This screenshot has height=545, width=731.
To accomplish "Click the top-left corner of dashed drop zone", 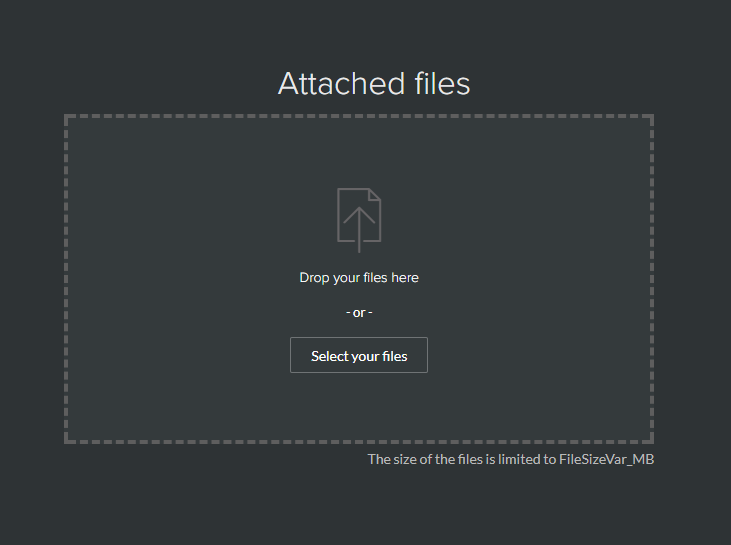I will [67, 117].
